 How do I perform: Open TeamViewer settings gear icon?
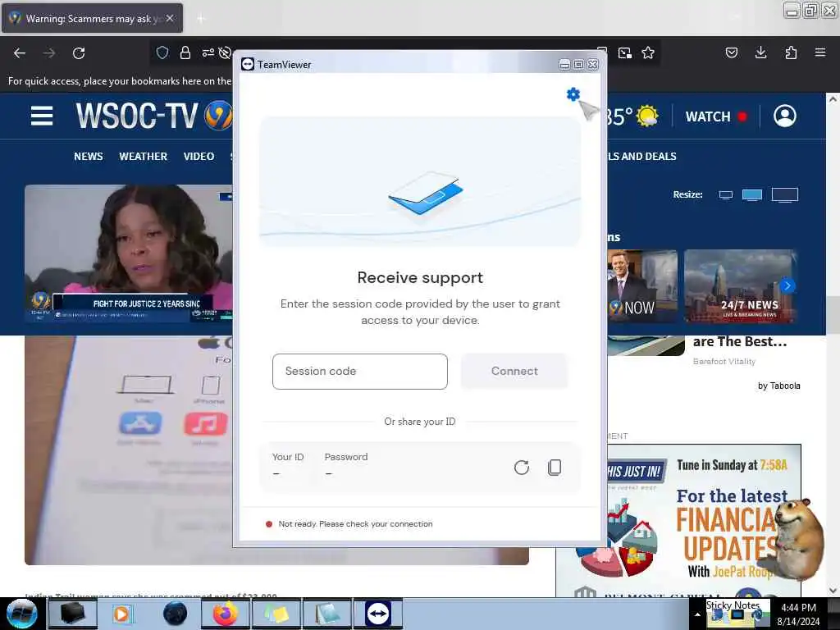coord(573,94)
